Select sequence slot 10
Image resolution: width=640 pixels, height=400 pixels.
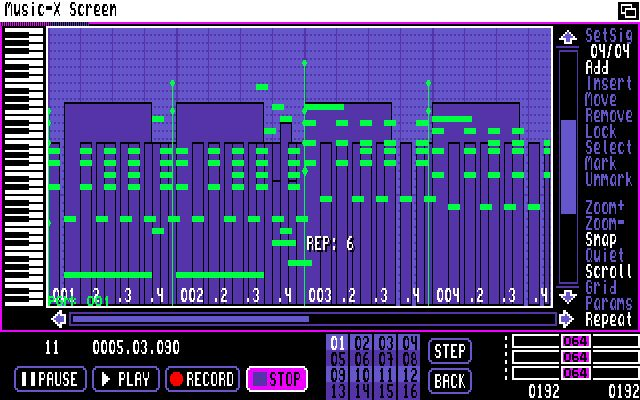point(362,375)
